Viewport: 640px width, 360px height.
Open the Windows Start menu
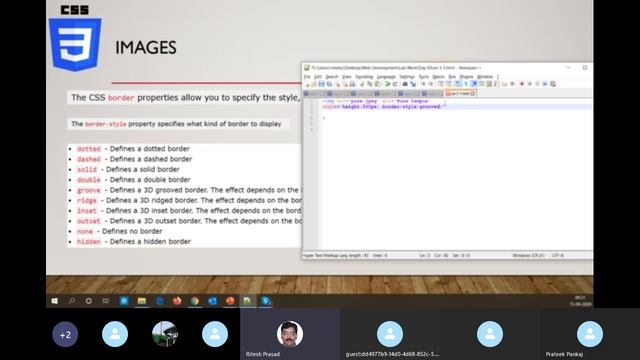click(54, 301)
